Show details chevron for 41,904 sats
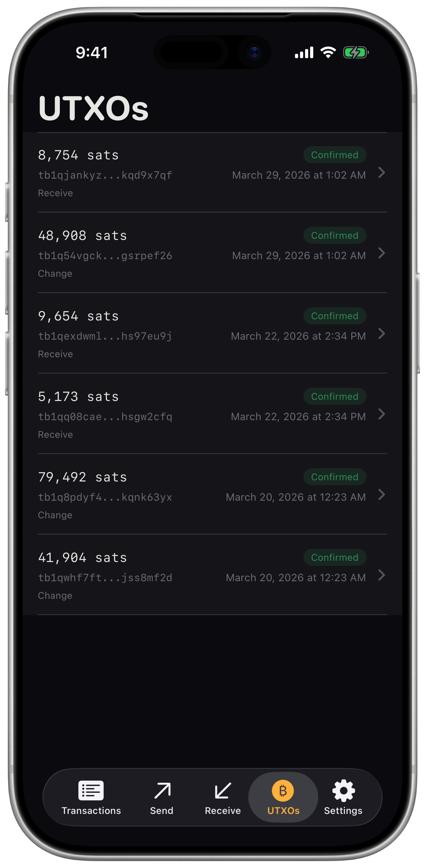 382,575
